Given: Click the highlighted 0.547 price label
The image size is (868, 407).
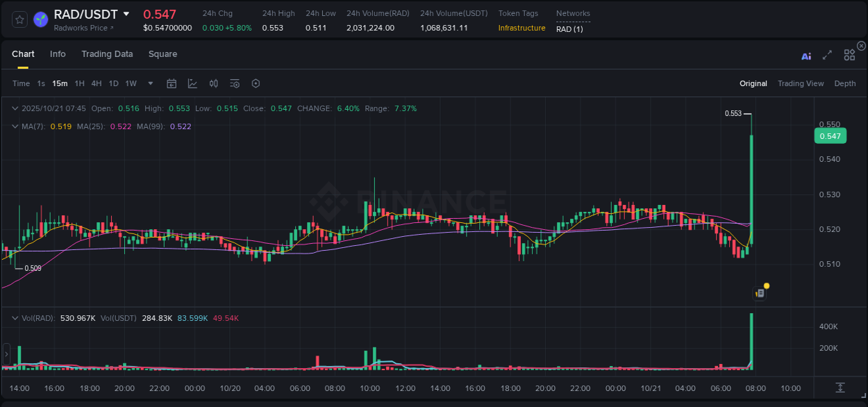Looking at the screenshot, I should 830,136.
